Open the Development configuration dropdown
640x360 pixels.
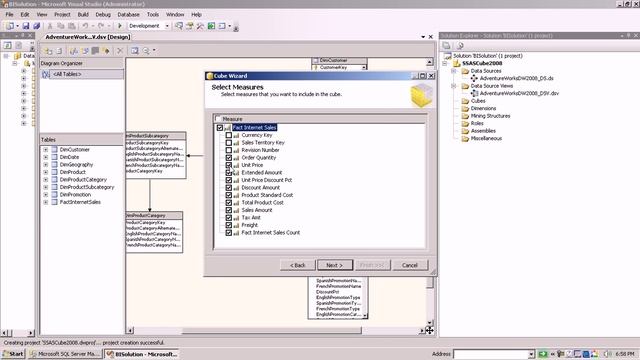[x=167, y=26]
